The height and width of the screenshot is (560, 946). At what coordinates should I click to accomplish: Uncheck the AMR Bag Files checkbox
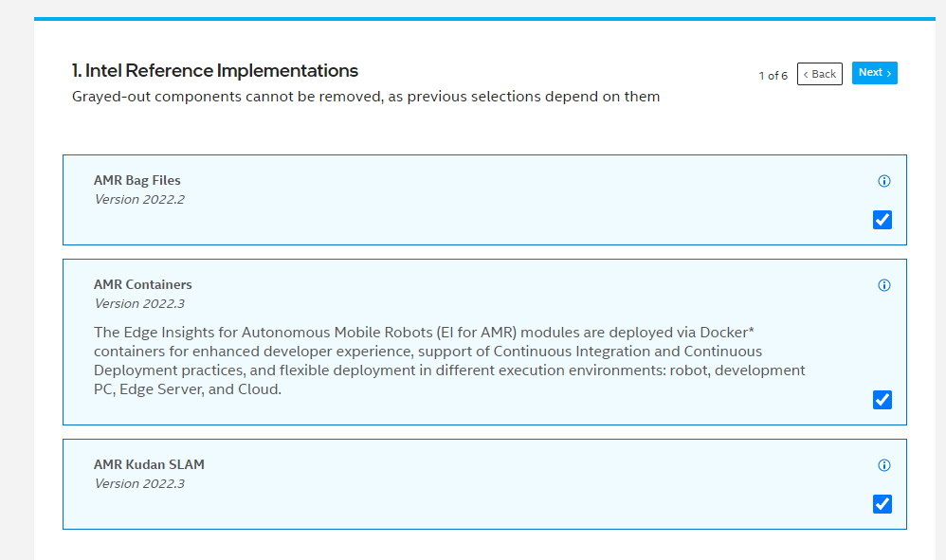tap(882, 220)
